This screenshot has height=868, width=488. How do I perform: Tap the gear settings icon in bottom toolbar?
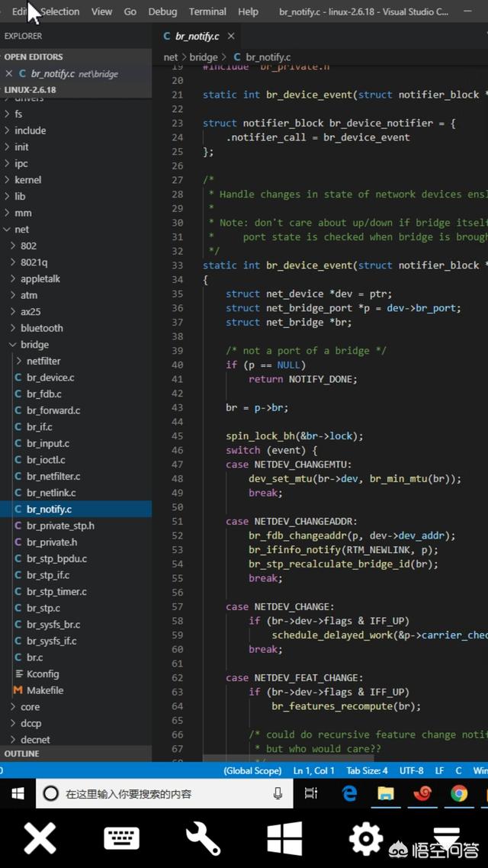[x=366, y=838]
